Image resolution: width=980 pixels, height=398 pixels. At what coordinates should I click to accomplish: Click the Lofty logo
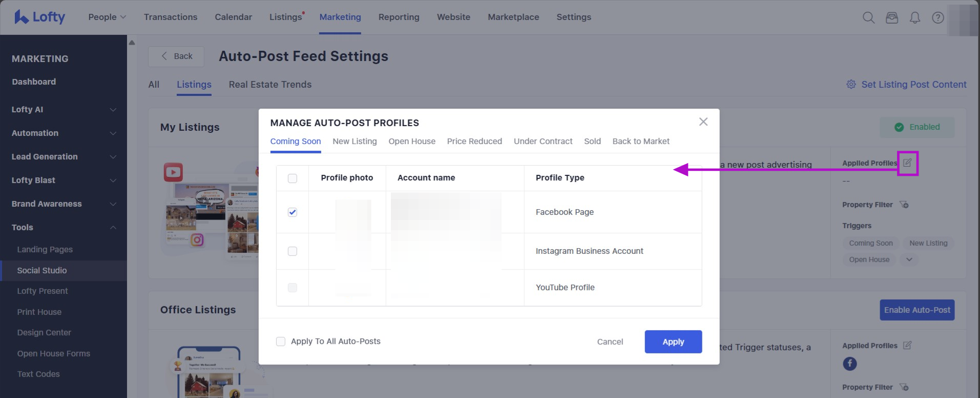point(40,17)
